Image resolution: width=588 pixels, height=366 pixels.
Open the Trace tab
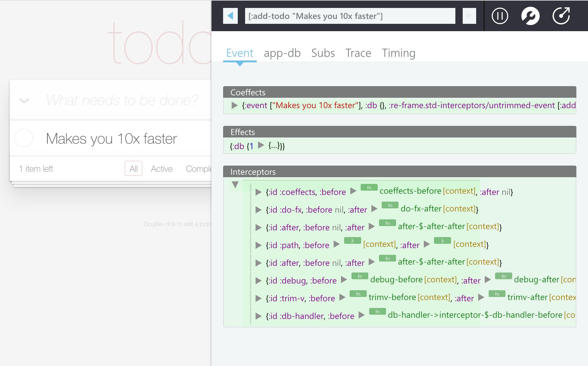pyautogui.click(x=358, y=53)
